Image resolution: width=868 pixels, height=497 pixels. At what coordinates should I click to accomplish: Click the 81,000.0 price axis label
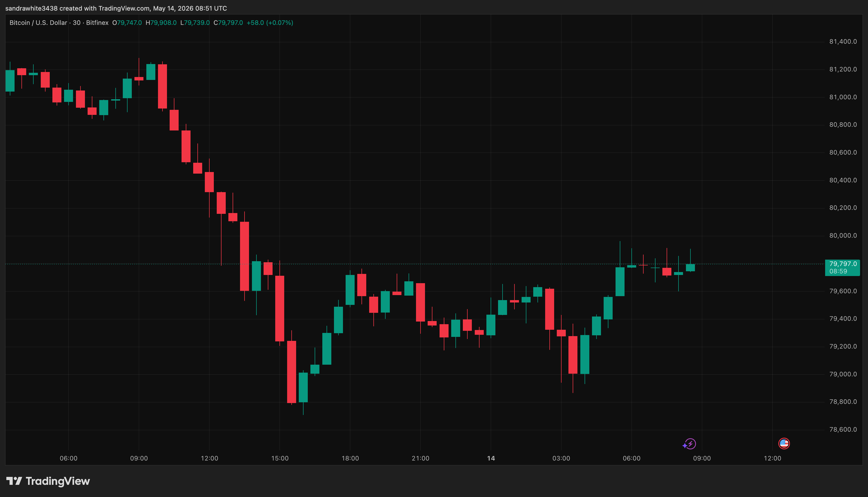843,97
